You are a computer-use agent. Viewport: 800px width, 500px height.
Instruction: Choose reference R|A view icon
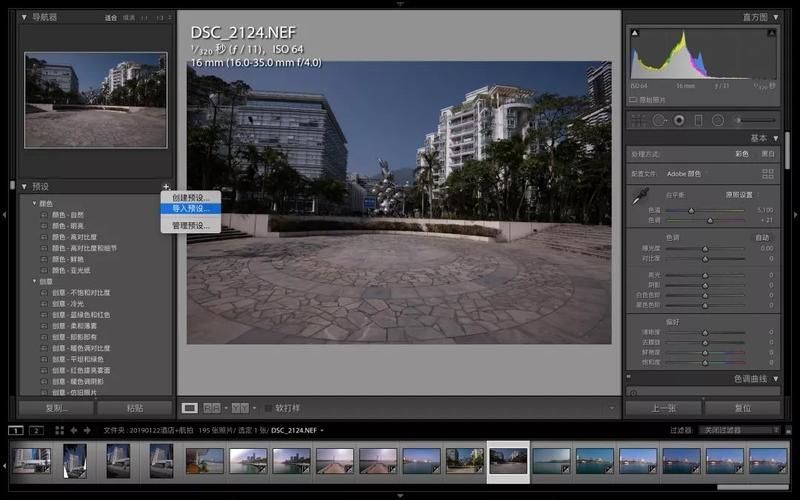(212, 408)
